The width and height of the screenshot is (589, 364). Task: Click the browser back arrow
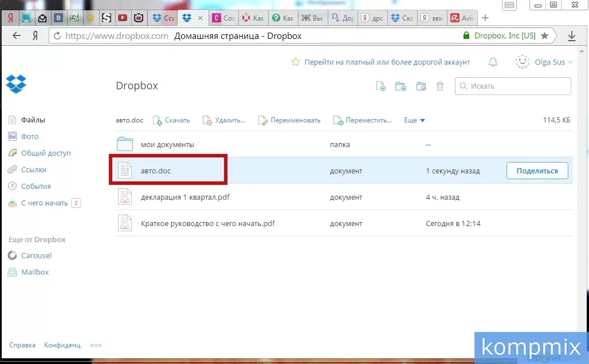(x=16, y=35)
